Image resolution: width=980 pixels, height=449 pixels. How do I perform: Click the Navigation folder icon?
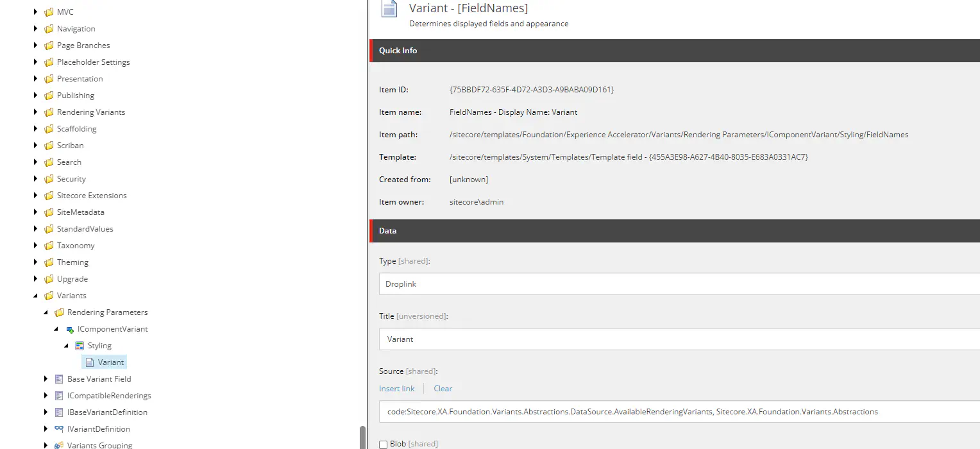(49, 29)
